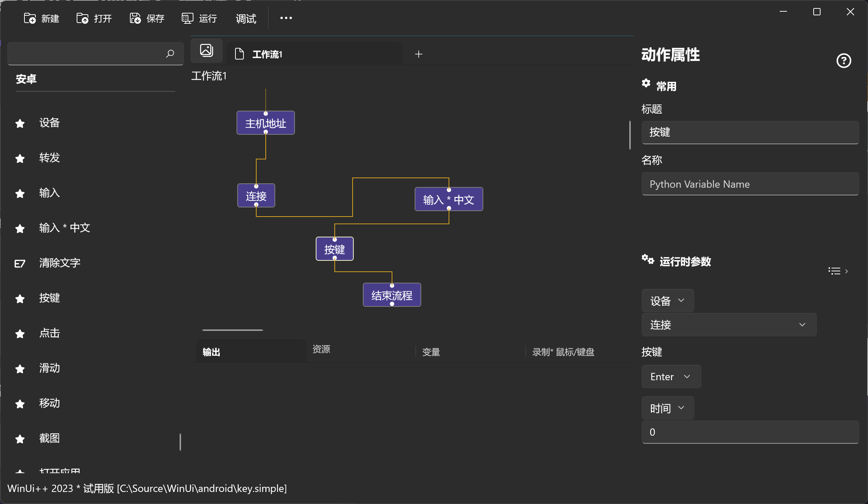868x504 pixels.
Task: Expand the Enter key dropdown
Action: coord(671,377)
